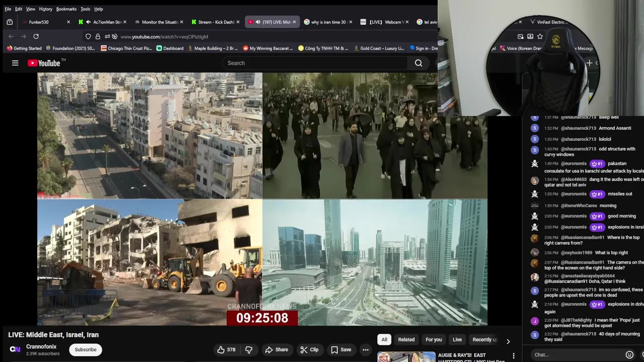Image resolution: width=644 pixels, height=362 pixels.
Task: Dislike the live video
Action: tap(249, 349)
